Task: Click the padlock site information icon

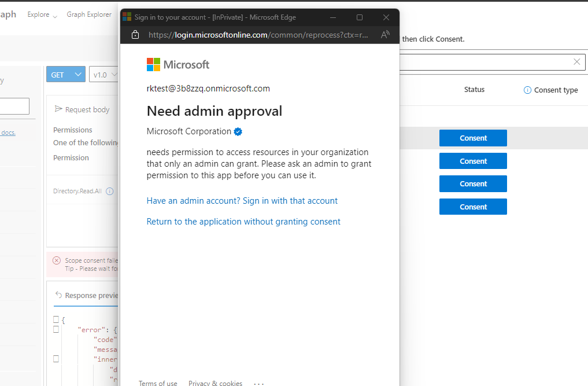Action: 135,35
